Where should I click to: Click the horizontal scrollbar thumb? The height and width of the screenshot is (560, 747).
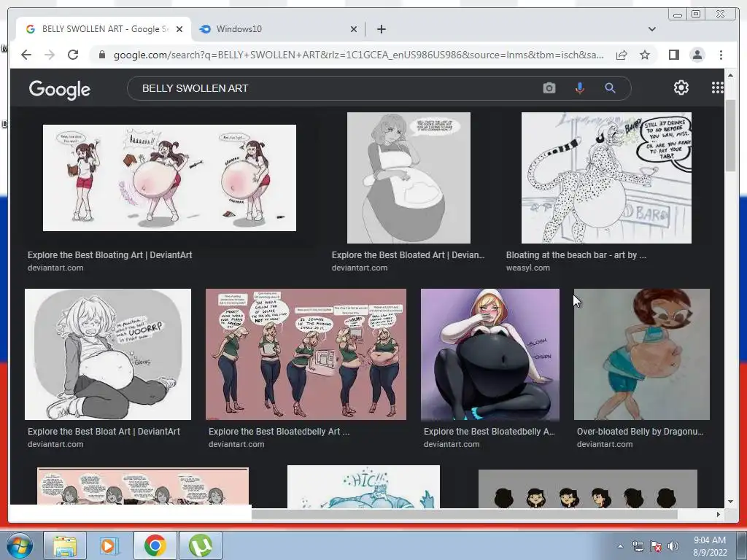tap(465, 514)
